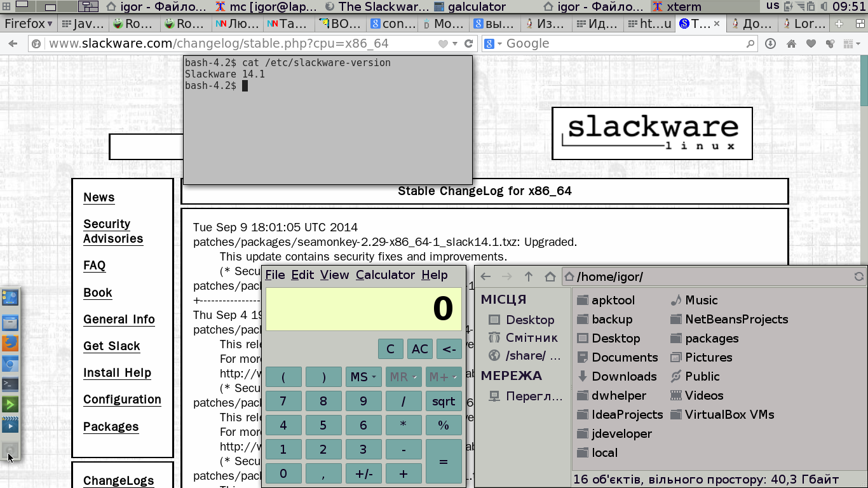The image size is (868, 488).
Task: Click the /home/igor/ path field
Action: (x=714, y=276)
